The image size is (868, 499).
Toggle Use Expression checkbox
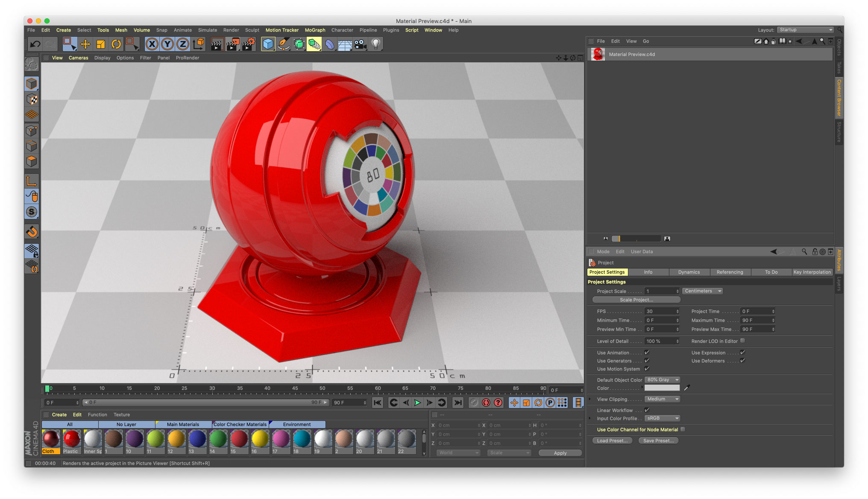point(742,353)
